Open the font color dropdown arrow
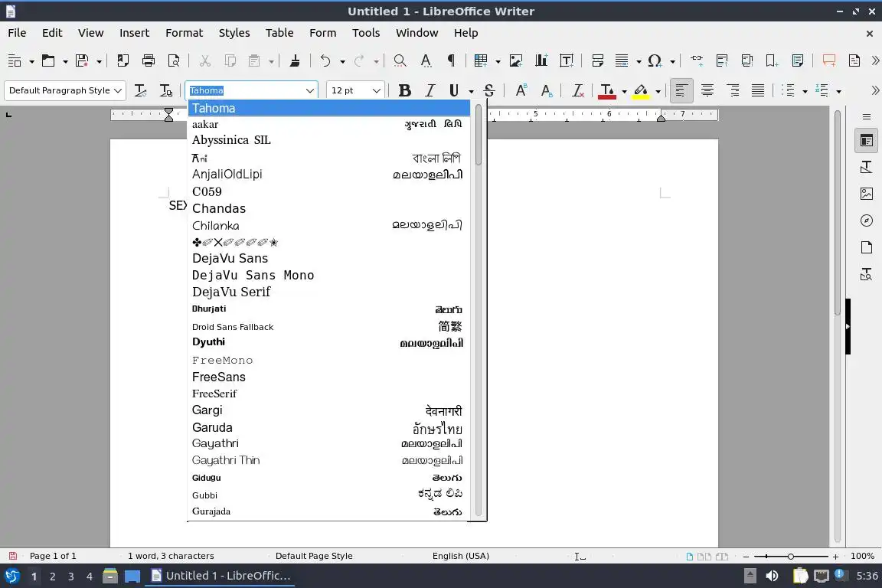Screen dimensions: 882x588 624,91
